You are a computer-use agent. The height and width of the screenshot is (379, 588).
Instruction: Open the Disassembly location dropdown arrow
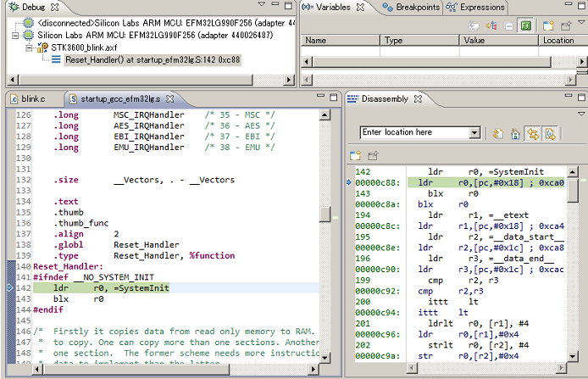pyautogui.click(x=474, y=132)
